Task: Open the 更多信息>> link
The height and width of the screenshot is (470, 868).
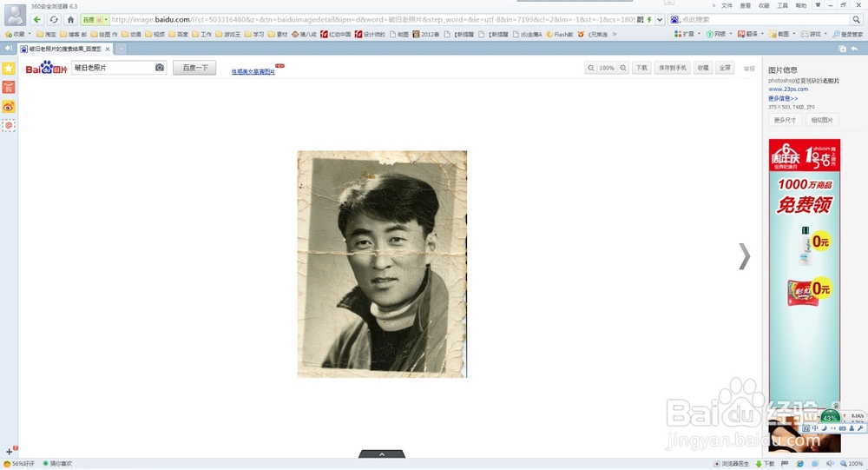Action: tap(783, 98)
